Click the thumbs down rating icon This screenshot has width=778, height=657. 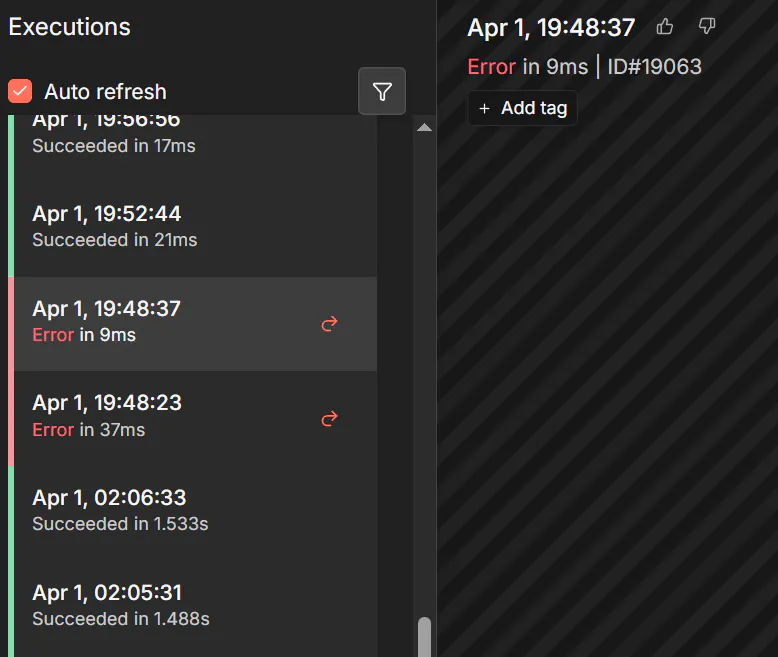point(707,27)
